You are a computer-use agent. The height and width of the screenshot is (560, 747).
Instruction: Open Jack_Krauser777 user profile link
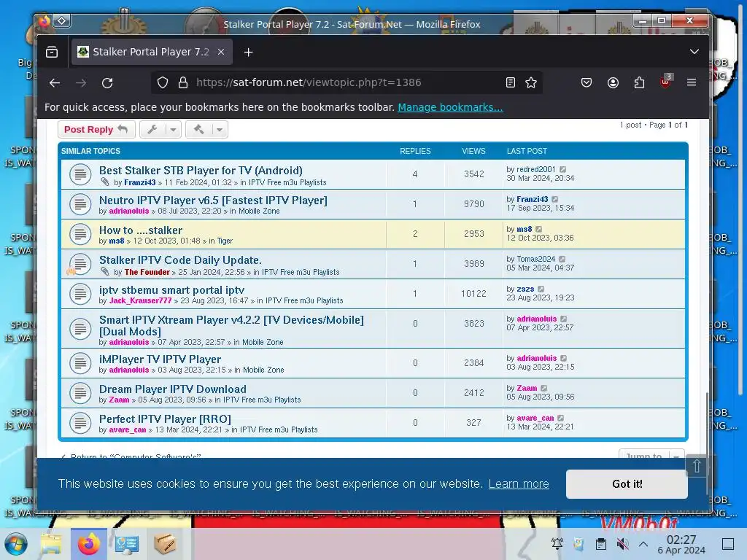coord(140,300)
